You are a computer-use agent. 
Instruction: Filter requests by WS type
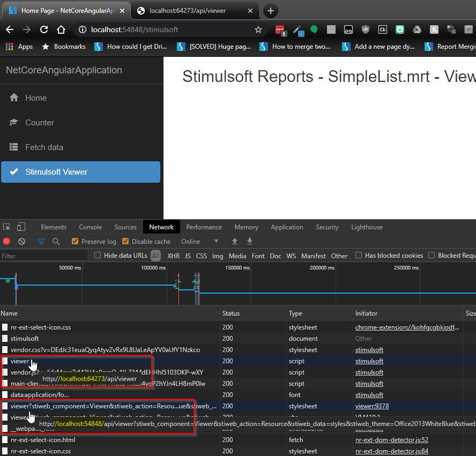click(291, 256)
